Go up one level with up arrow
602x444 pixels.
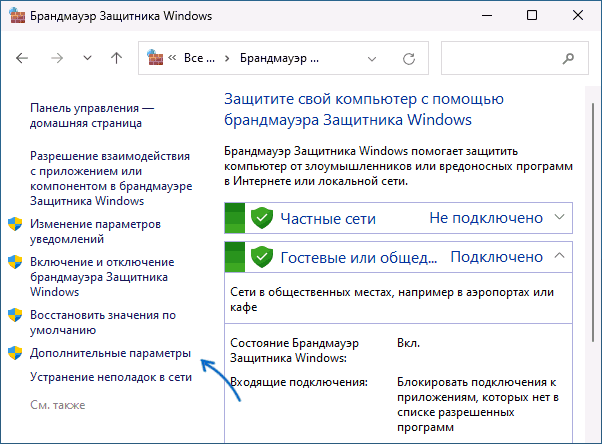(x=116, y=58)
